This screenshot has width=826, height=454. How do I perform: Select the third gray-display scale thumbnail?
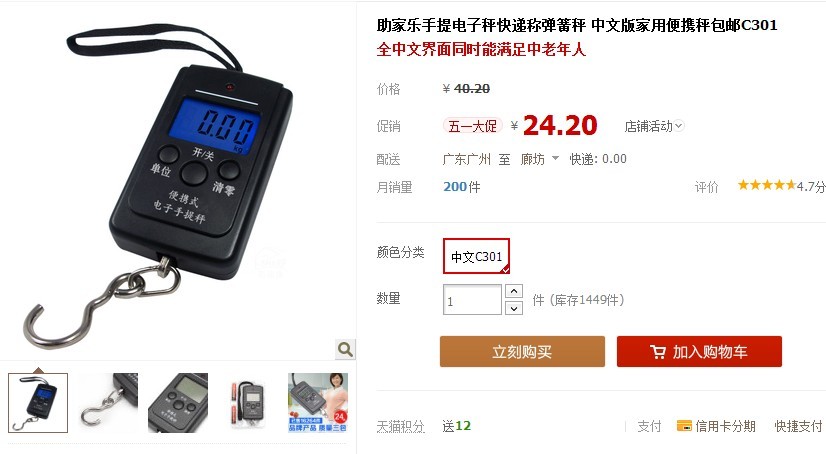pos(178,403)
